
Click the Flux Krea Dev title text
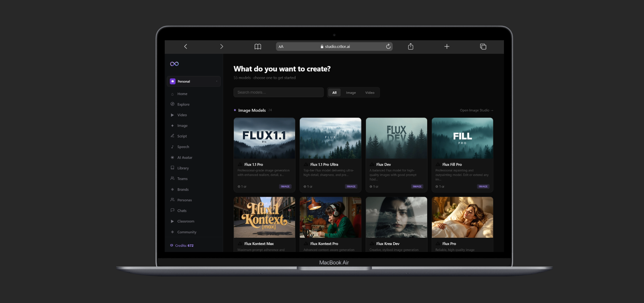pos(388,244)
